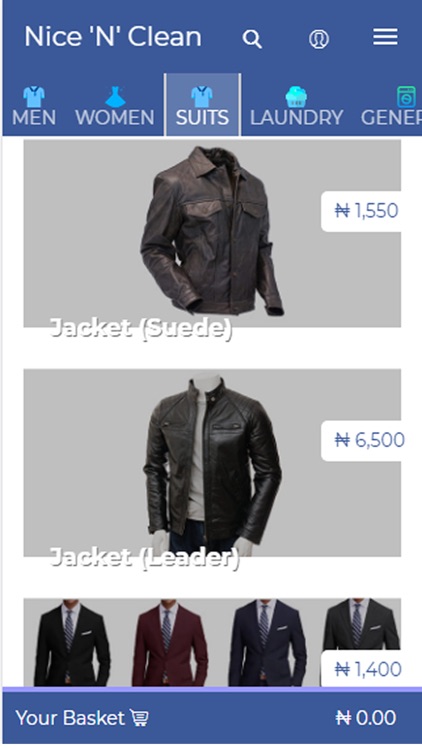
Task: Open the user account icon
Action: [319, 39]
